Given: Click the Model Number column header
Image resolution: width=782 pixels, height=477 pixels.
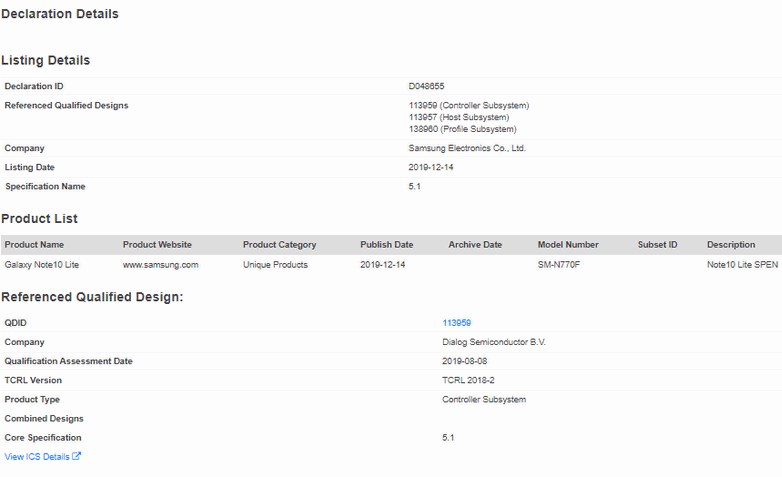Looking at the screenshot, I should tap(568, 244).
